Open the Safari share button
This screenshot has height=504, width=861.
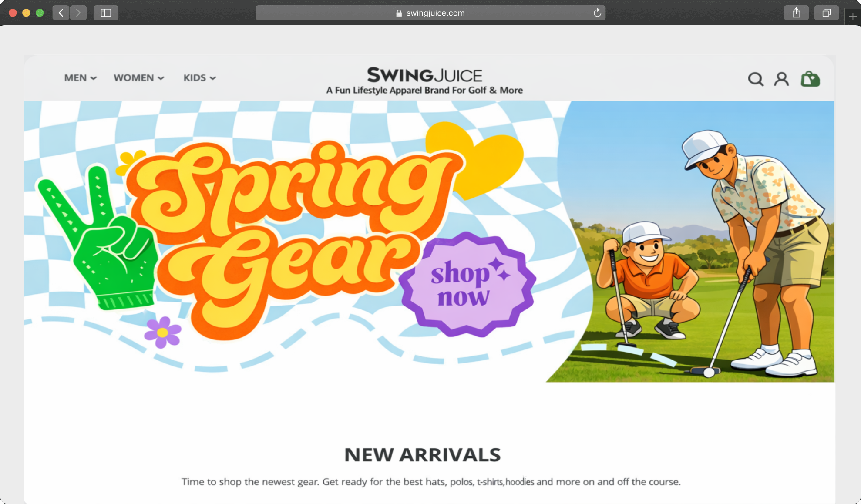(x=796, y=13)
